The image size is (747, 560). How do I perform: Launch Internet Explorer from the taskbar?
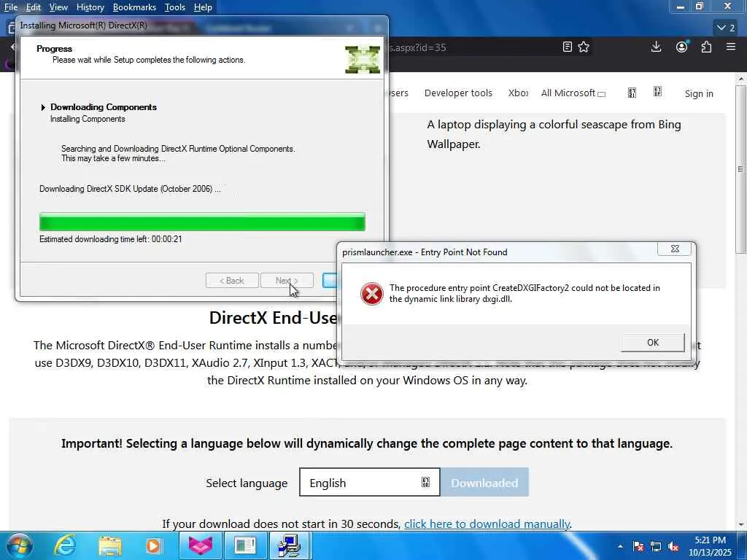point(65,545)
